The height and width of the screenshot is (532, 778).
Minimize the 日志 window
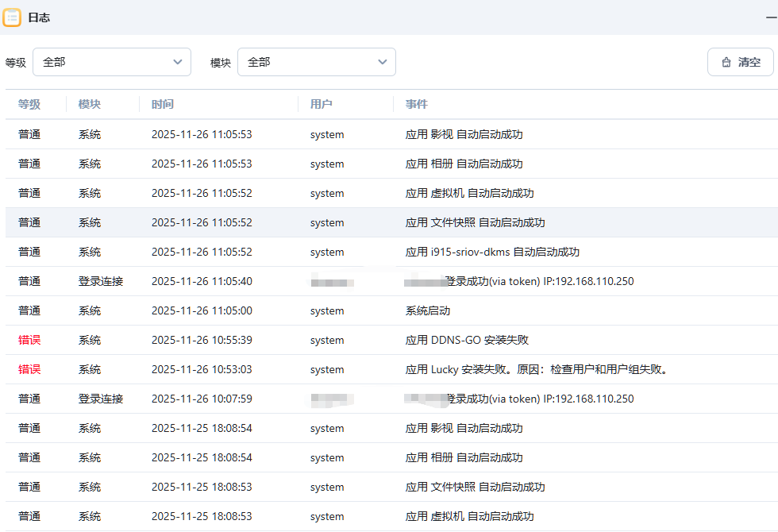pos(770,17)
